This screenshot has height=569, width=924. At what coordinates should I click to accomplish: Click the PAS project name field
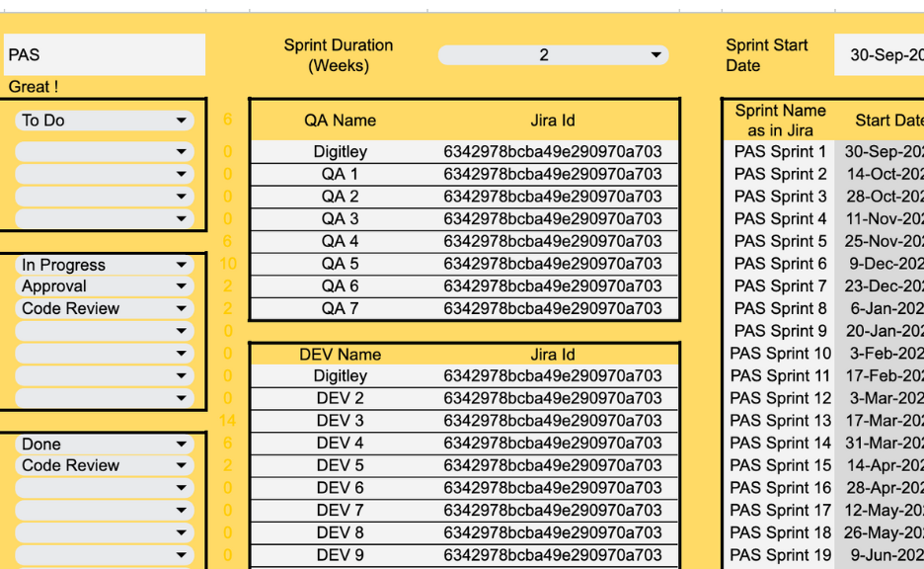pos(104,55)
